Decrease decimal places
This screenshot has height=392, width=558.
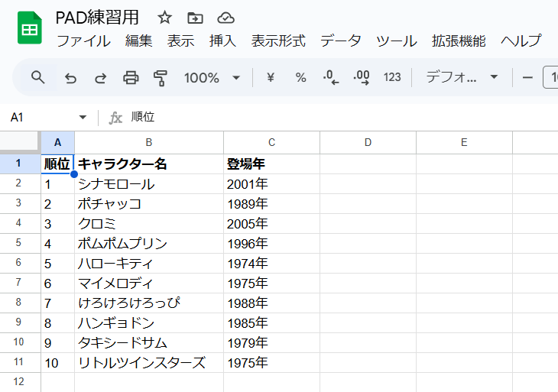coord(331,77)
